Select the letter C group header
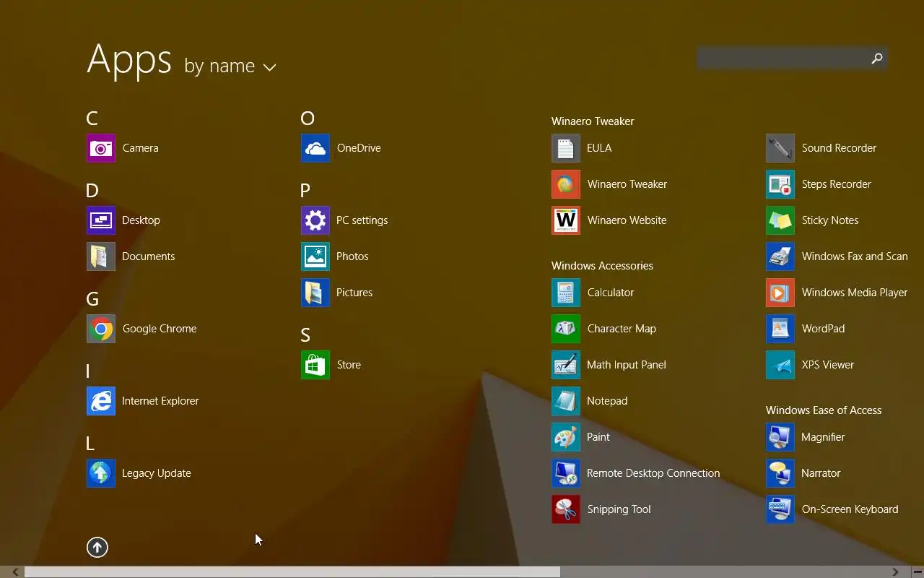Image resolution: width=924 pixels, height=578 pixels. (92, 118)
